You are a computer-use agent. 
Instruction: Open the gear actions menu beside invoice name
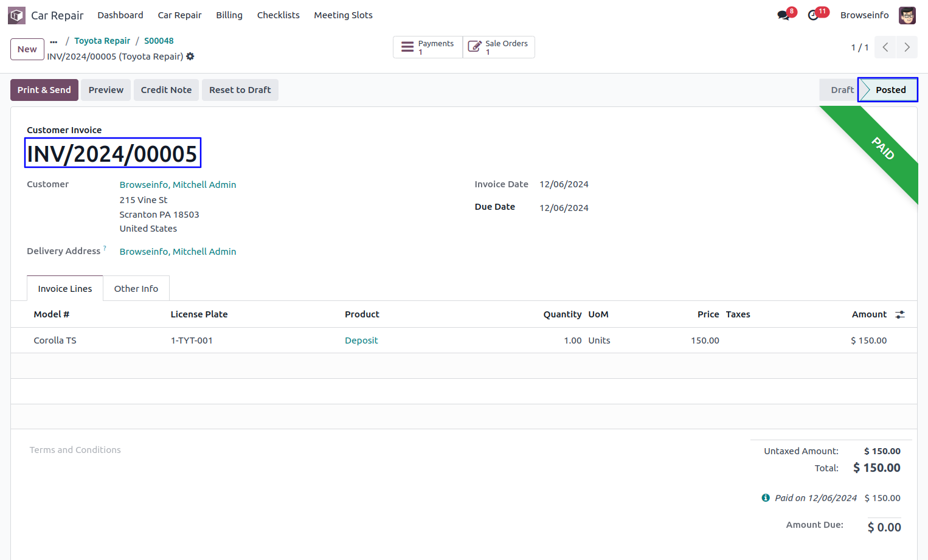(x=190, y=57)
